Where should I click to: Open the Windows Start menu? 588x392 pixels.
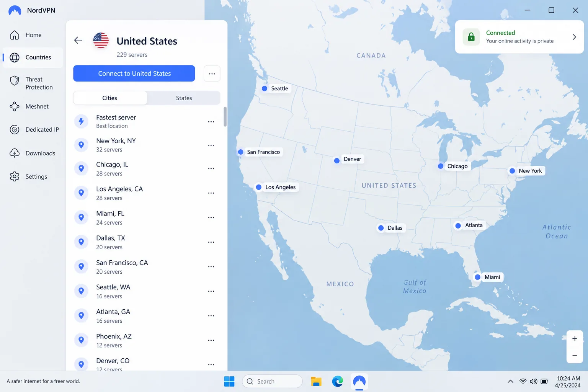229,381
